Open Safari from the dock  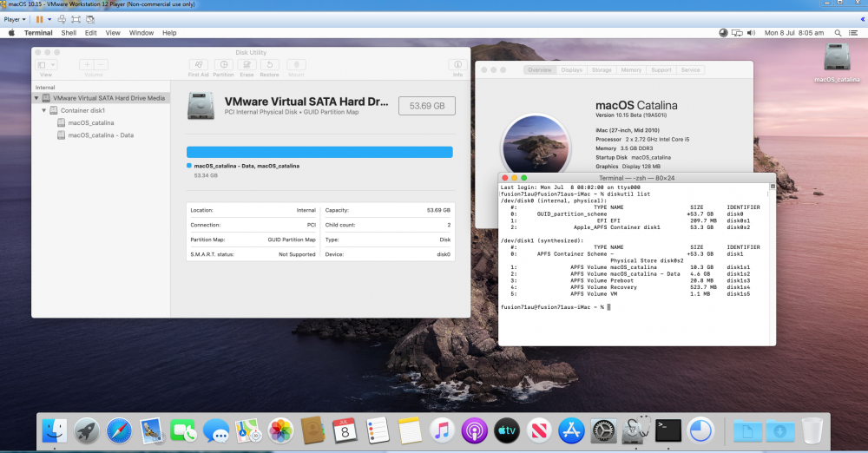119,430
